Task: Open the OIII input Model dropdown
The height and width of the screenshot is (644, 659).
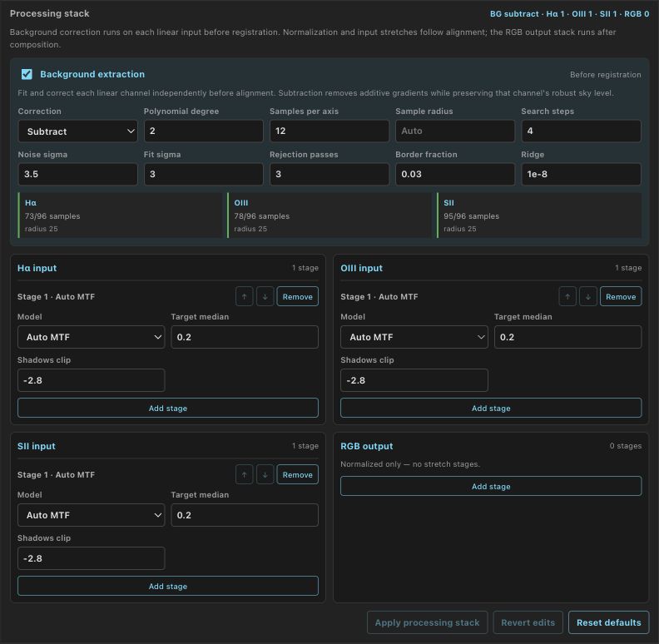Action: point(414,337)
